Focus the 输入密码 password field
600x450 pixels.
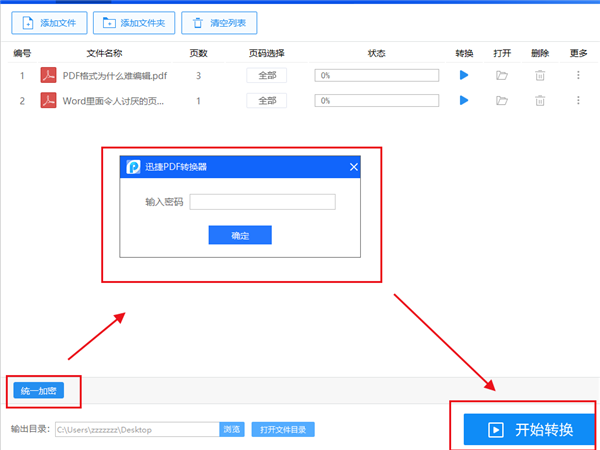click(x=262, y=202)
